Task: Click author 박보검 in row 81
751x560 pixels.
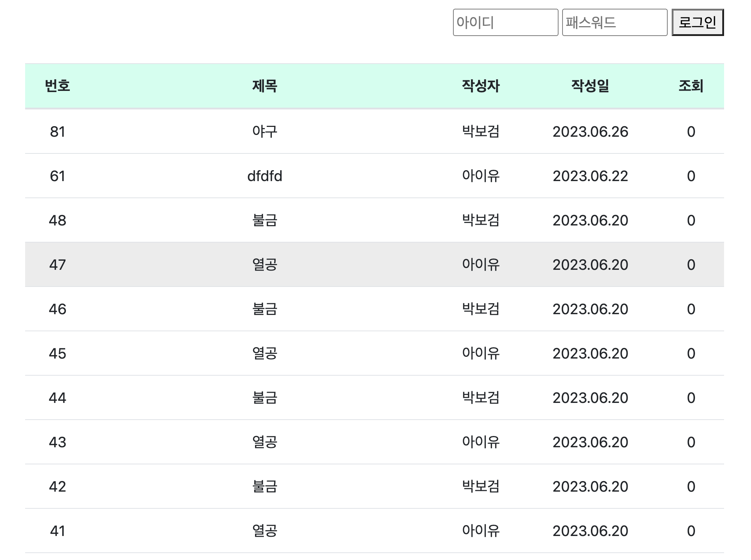Action: click(x=481, y=132)
